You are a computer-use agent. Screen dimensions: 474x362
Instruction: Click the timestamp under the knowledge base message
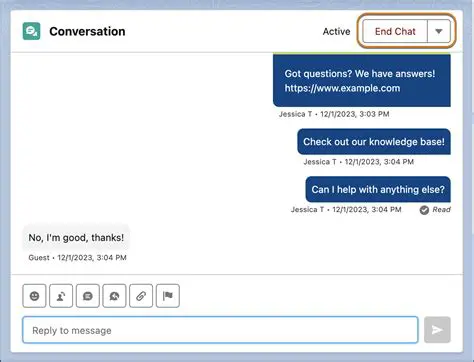358,162
